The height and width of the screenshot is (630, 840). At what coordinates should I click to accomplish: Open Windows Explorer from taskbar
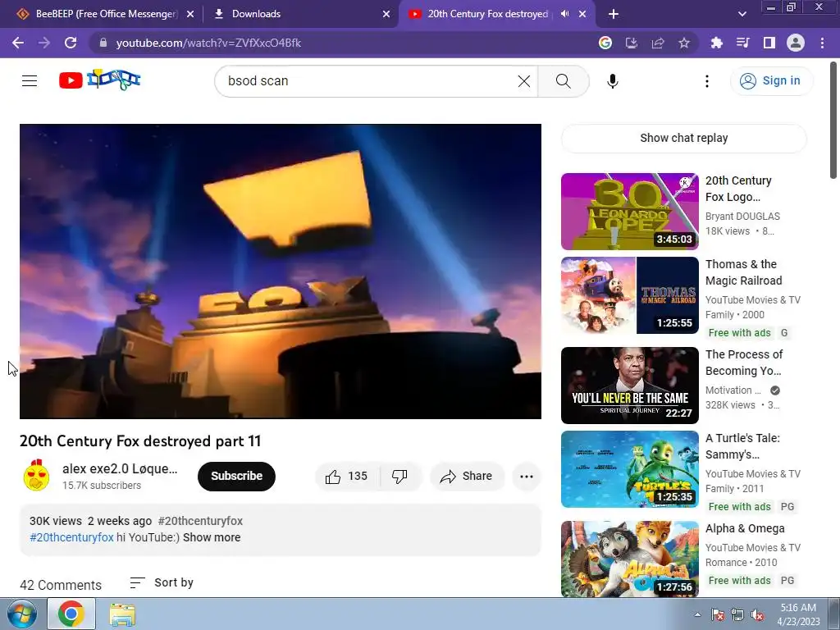[x=122, y=614]
